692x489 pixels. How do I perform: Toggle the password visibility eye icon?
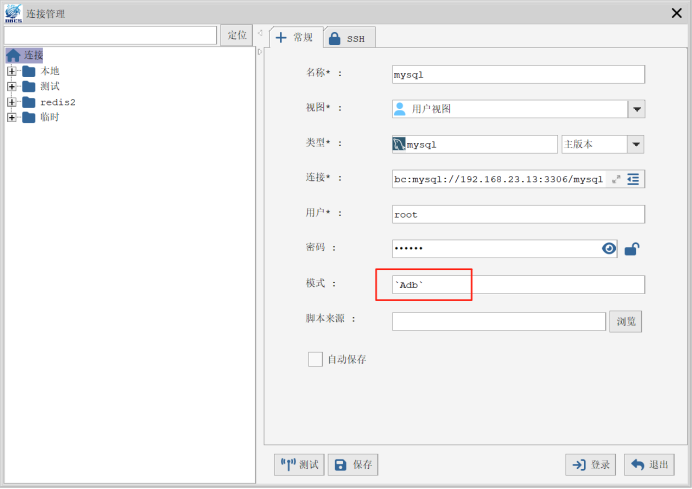pos(609,248)
